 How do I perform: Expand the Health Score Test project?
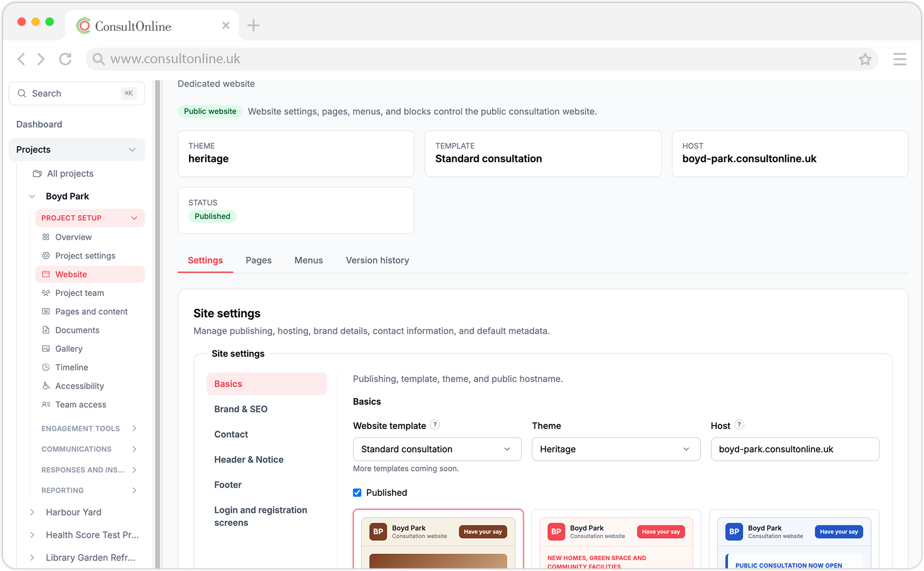tap(32, 535)
